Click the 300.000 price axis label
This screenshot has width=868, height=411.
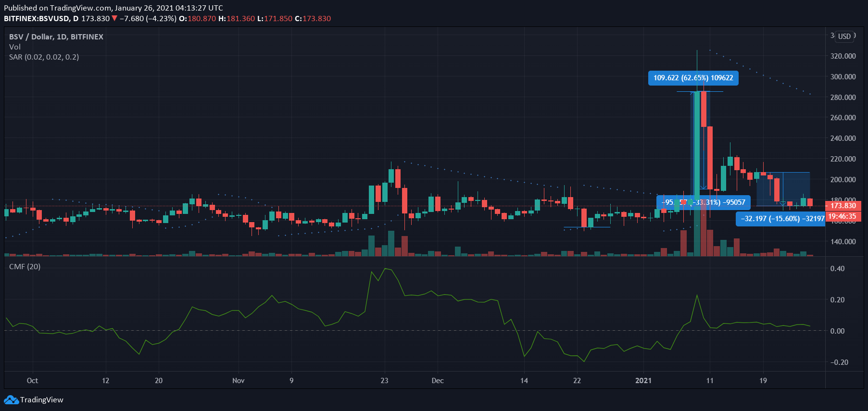click(x=843, y=76)
